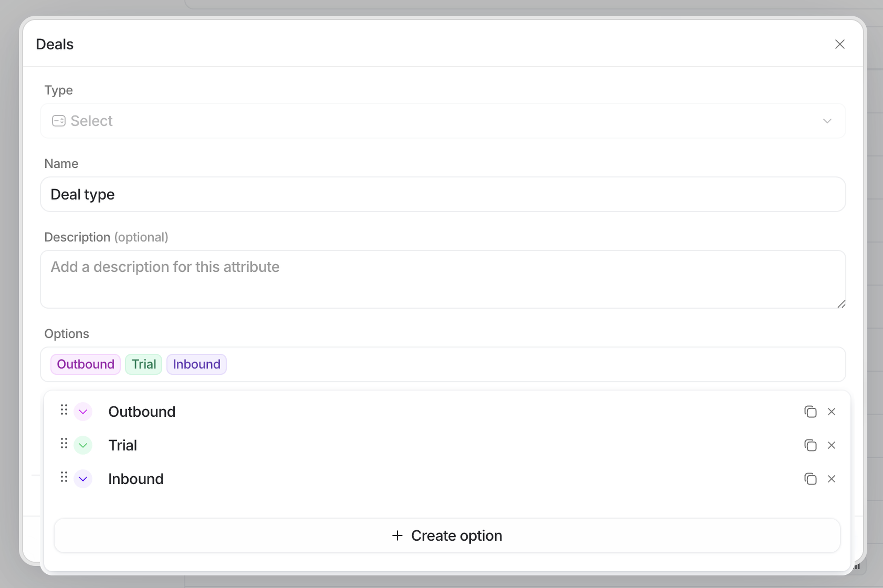Open the Outbound pink color picker

coord(83,412)
